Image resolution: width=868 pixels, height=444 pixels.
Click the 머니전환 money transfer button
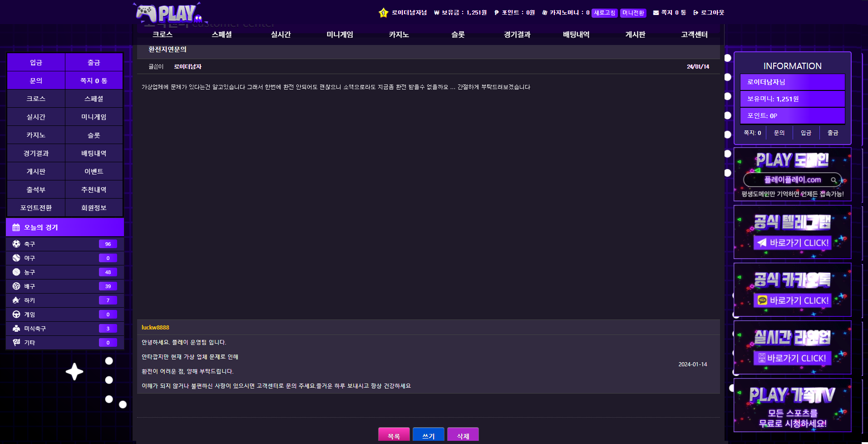[634, 13]
